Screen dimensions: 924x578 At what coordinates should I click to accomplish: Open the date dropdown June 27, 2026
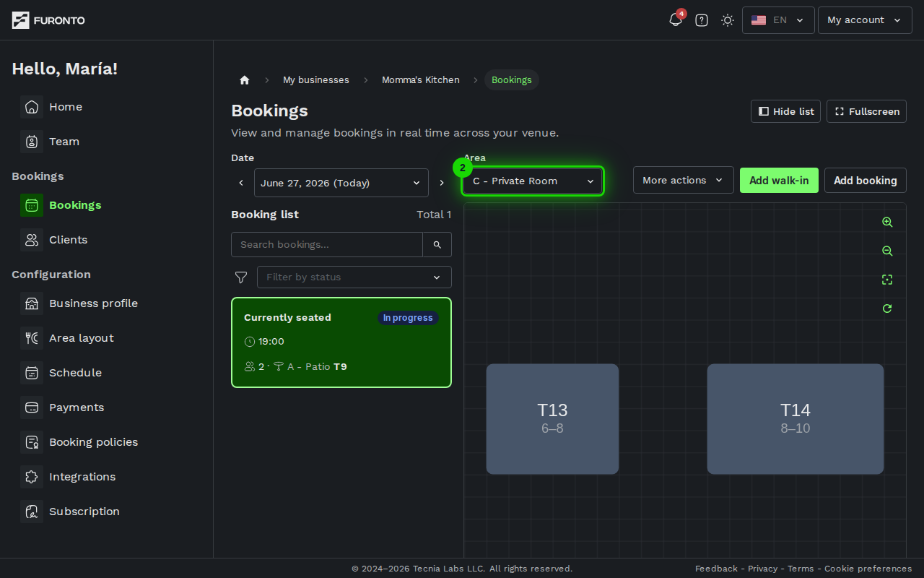(341, 183)
